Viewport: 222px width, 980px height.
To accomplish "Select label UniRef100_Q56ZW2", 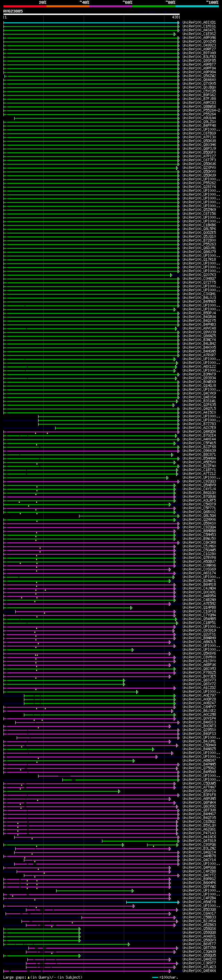I will pos(199,76).
